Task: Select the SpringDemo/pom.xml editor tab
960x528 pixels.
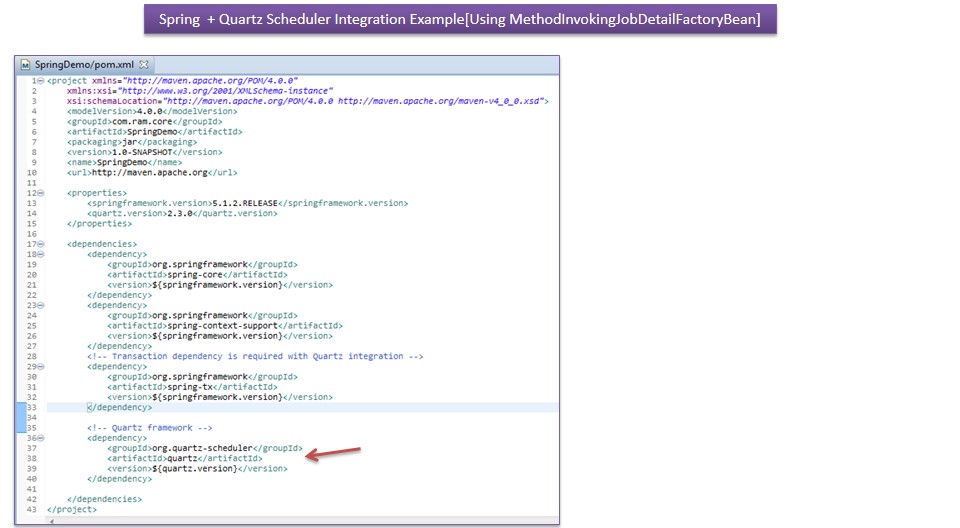Action: 85,64
